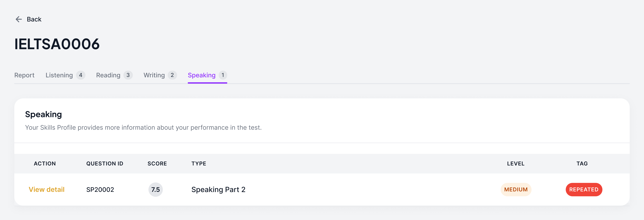Screen dimensions: 644x220
Task: Click the SCORE column header
Action: [x=157, y=164]
